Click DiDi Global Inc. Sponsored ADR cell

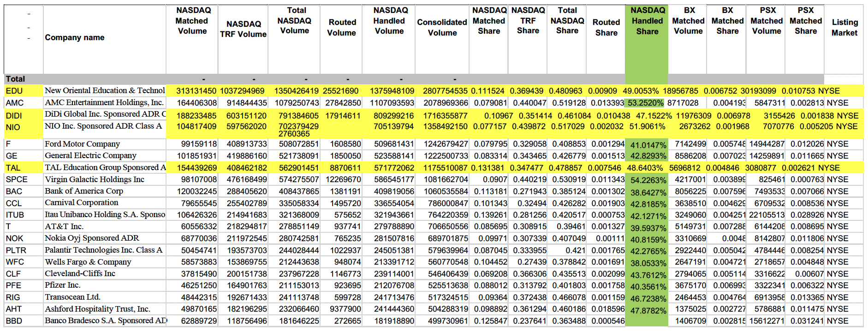(x=105, y=114)
